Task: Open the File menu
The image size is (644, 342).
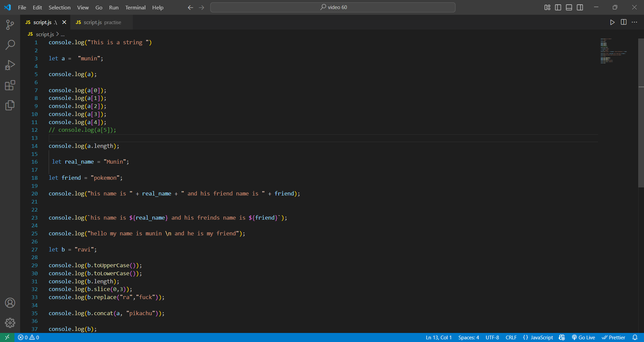Action: point(22,7)
